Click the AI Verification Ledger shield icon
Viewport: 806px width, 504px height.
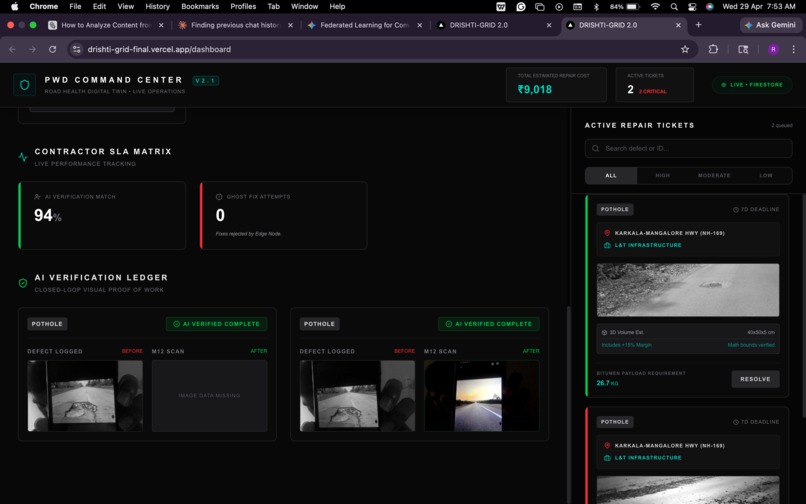[23, 283]
